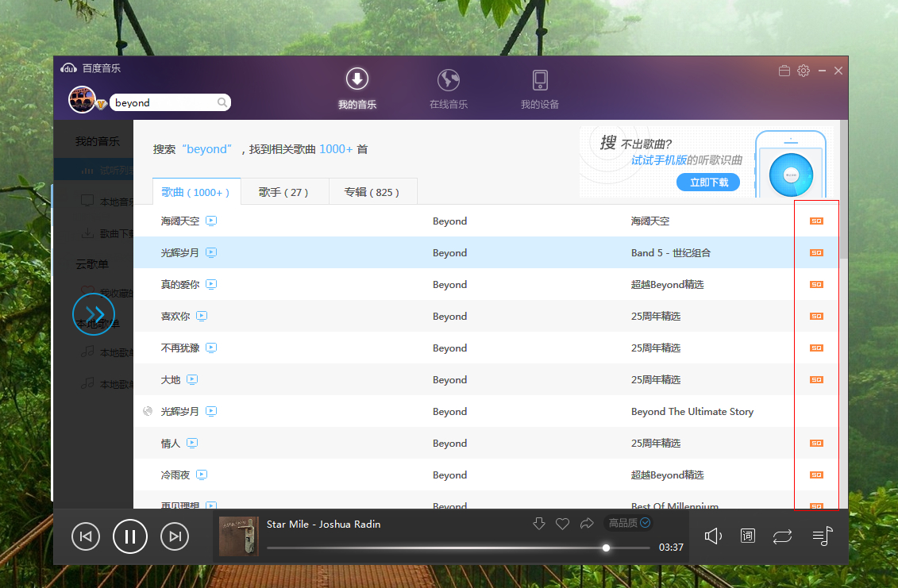Viewport: 898px width, 588px height.
Task: Click the 光辉岁月 row globe icon
Action: [148, 411]
